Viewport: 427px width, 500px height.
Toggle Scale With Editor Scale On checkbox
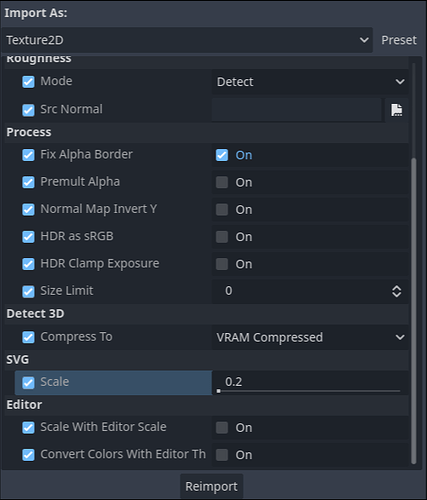[222, 427]
